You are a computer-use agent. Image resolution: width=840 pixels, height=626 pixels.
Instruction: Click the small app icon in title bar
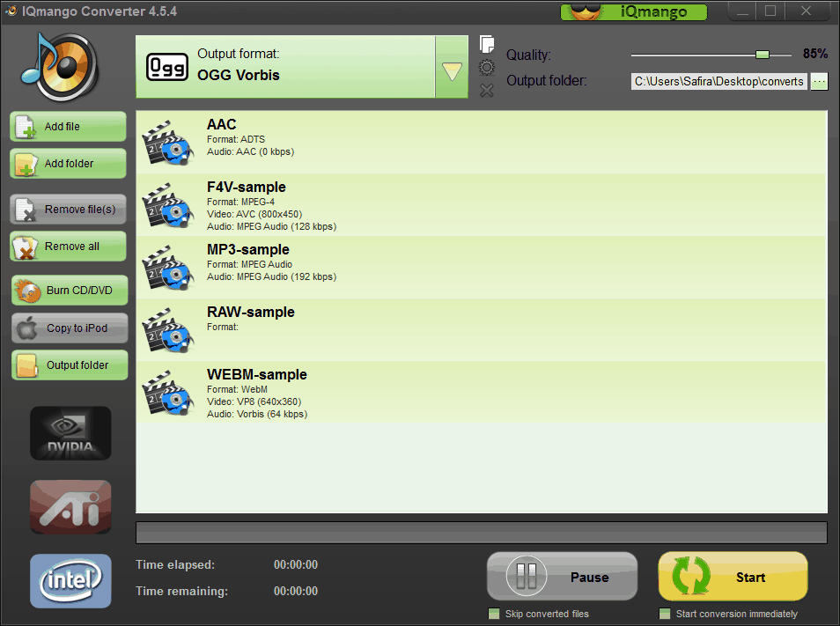click(11, 11)
